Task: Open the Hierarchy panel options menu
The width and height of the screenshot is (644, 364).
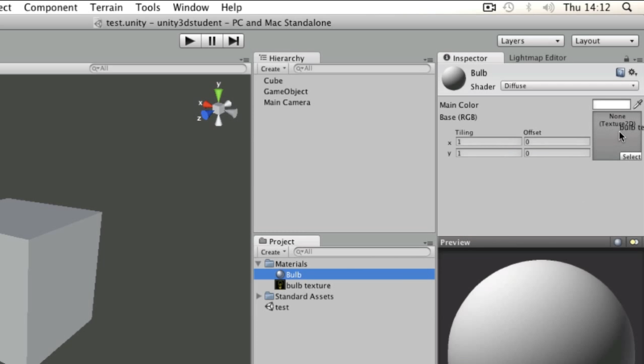Action: (x=428, y=60)
